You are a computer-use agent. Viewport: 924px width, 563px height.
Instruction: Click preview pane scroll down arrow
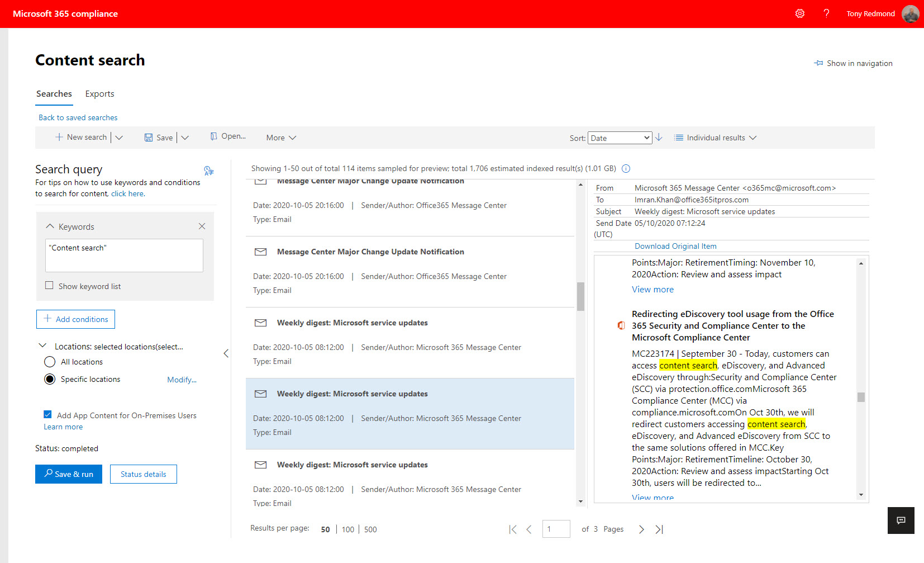(x=861, y=495)
